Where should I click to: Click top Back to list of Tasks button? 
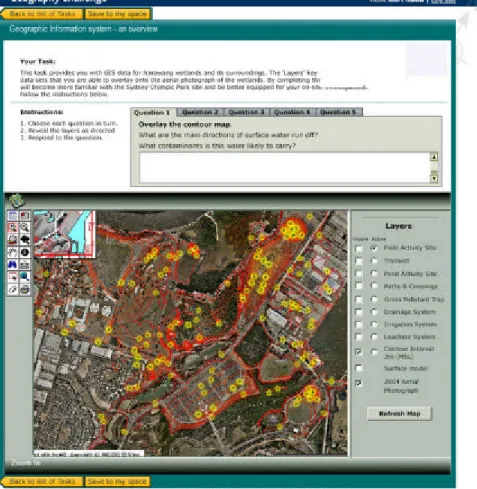pyautogui.click(x=42, y=14)
